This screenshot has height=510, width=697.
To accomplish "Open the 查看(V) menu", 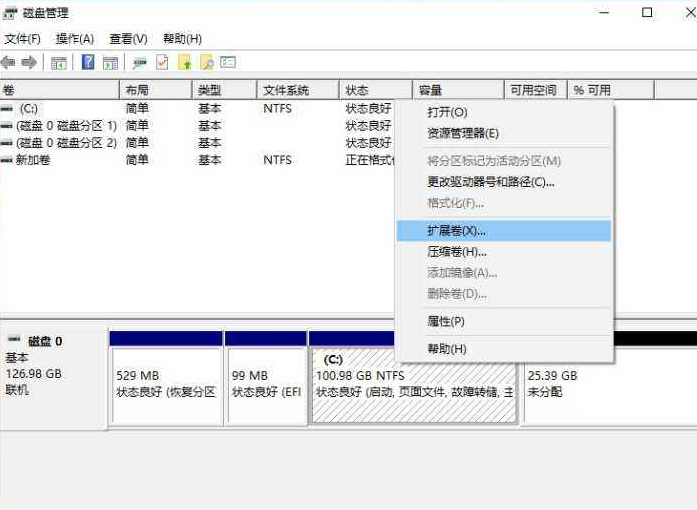I will point(128,39).
